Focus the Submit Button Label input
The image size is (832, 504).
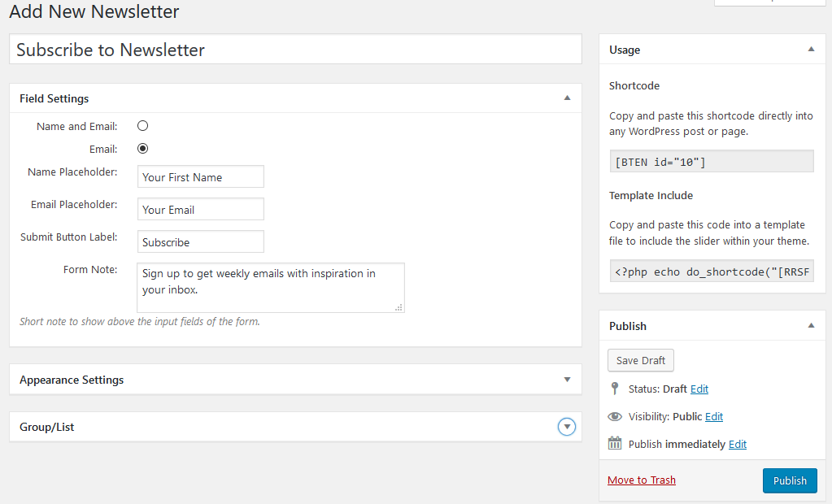coord(201,241)
